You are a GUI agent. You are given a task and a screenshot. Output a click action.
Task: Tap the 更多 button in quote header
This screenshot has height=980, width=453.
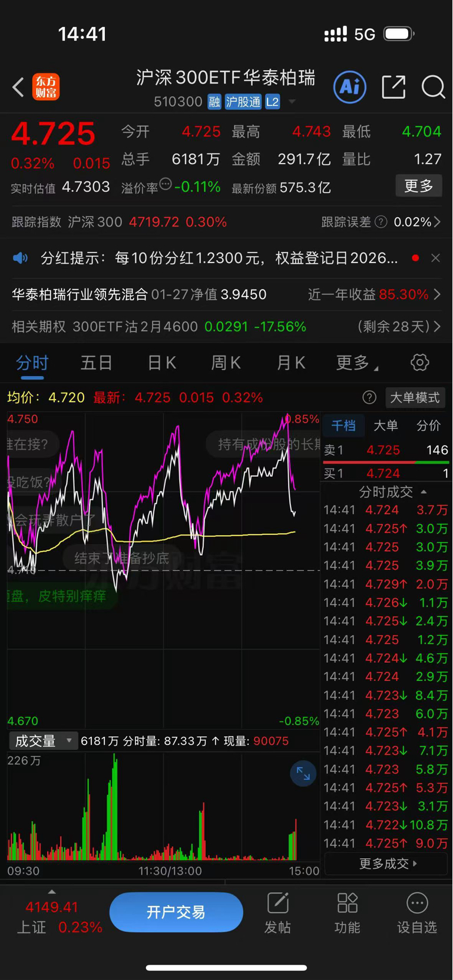click(419, 186)
